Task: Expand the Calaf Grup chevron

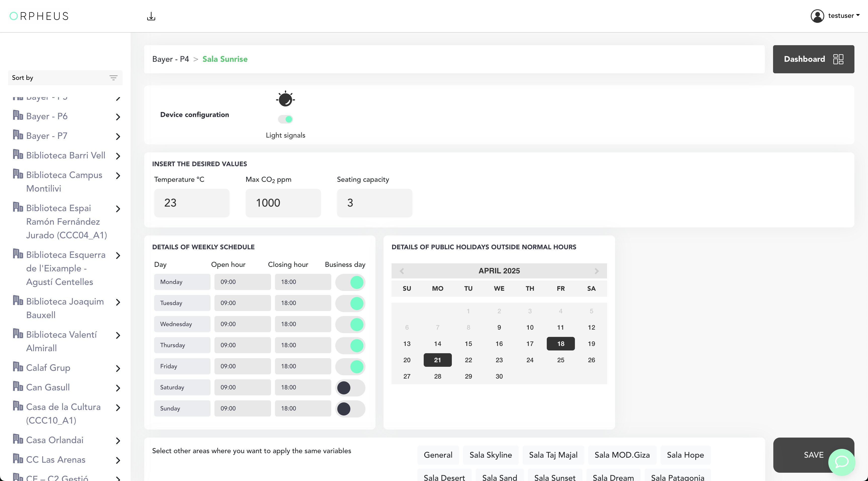Action: coord(118,369)
